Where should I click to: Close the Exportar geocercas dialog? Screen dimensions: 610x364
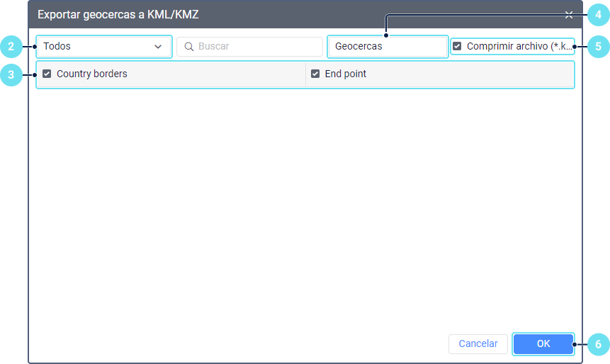[569, 15]
